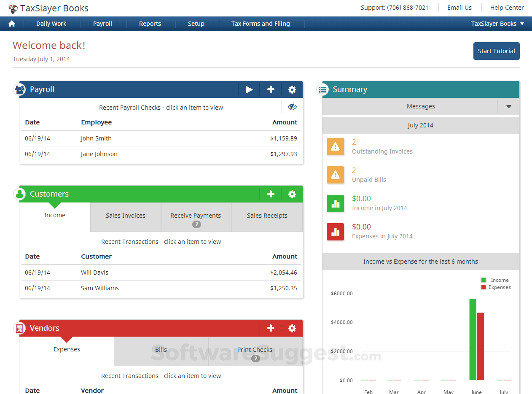Open the Tax Forms and Filing menu
This screenshot has width=532, height=394.
click(x=260, y=24)
